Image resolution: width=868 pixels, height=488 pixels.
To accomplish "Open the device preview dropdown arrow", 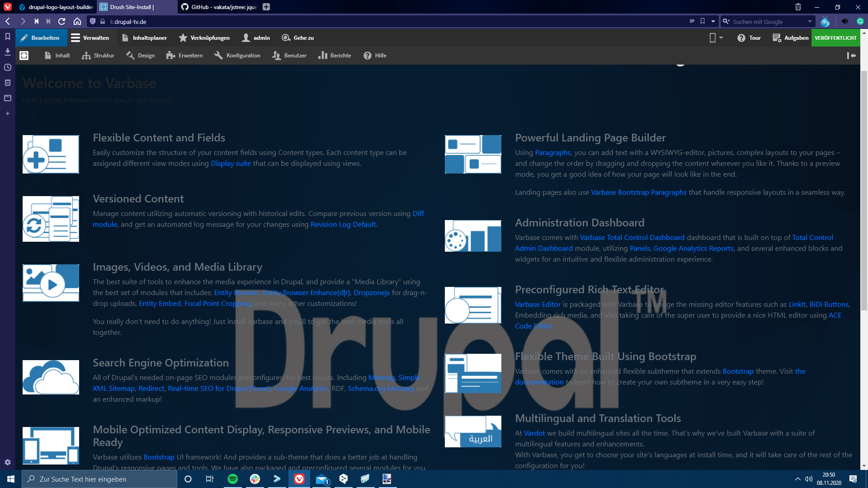I will pos(721,38).
